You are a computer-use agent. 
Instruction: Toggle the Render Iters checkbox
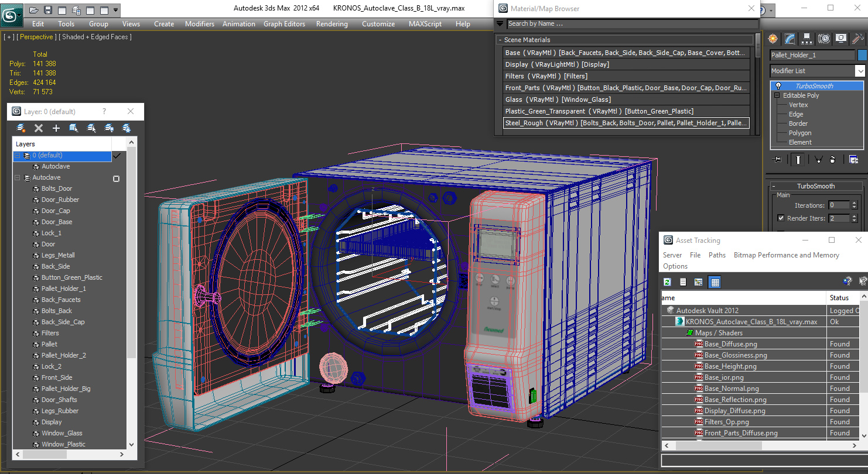(x=781, y=218)
